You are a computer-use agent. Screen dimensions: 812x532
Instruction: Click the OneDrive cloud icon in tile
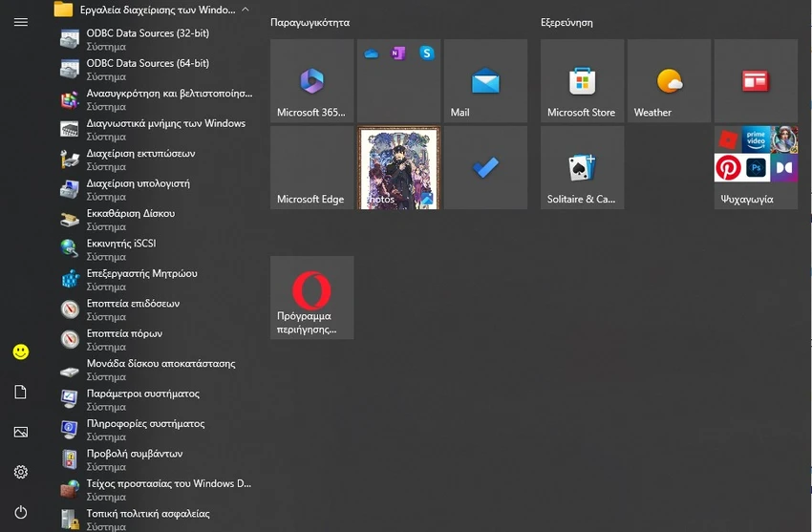(371, 53)
